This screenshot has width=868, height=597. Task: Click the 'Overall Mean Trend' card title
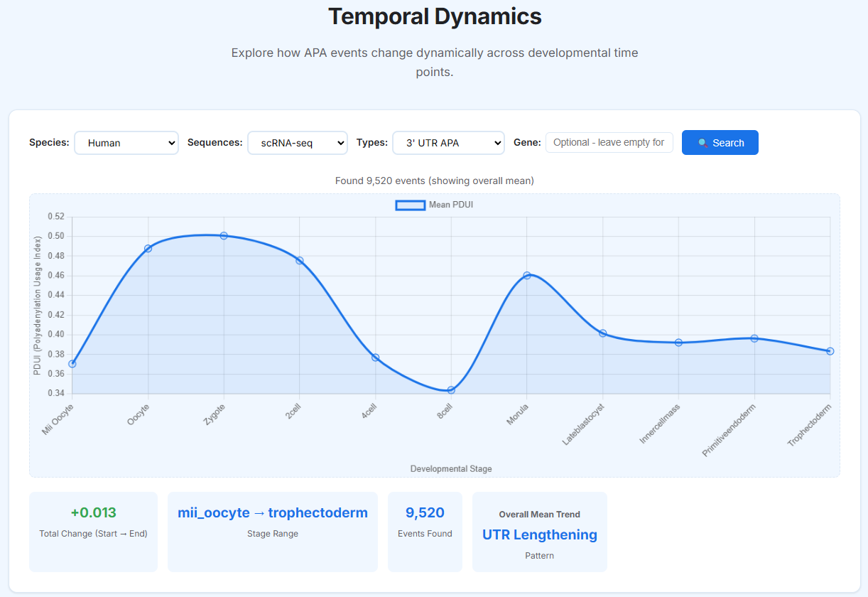click(x=540, y=514)
